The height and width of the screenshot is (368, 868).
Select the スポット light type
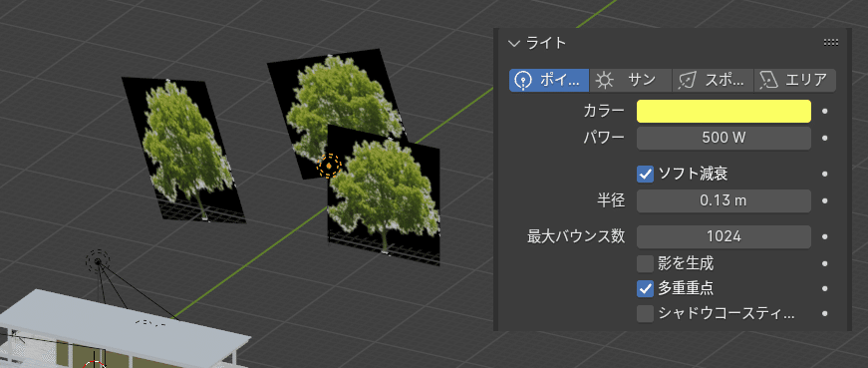tap(713, 81)
